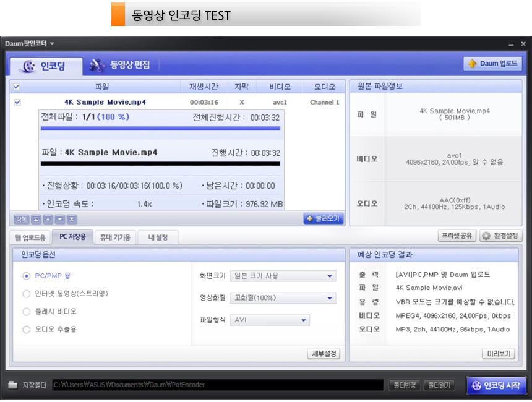Open the 파일형식 AVI format dropdown
Image resolution: width=532 pixels, height=402 pixels.
coord(270,320)
